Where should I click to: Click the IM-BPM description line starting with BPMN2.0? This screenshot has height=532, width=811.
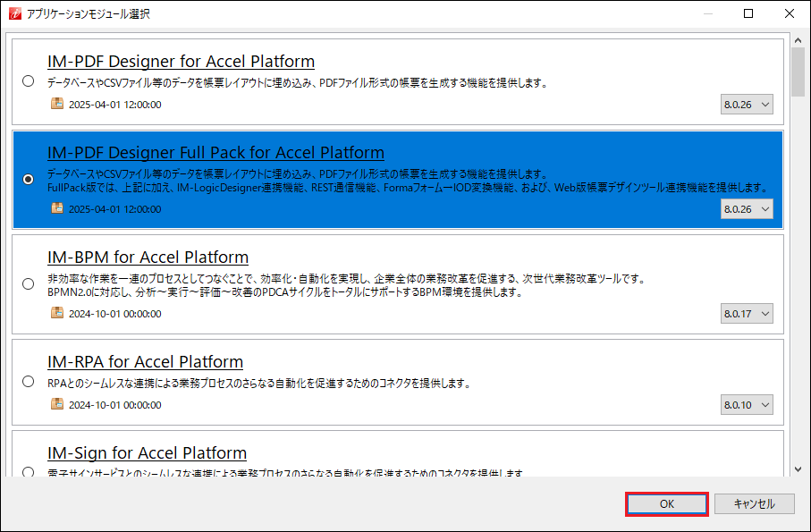click(x=285, y=292)
